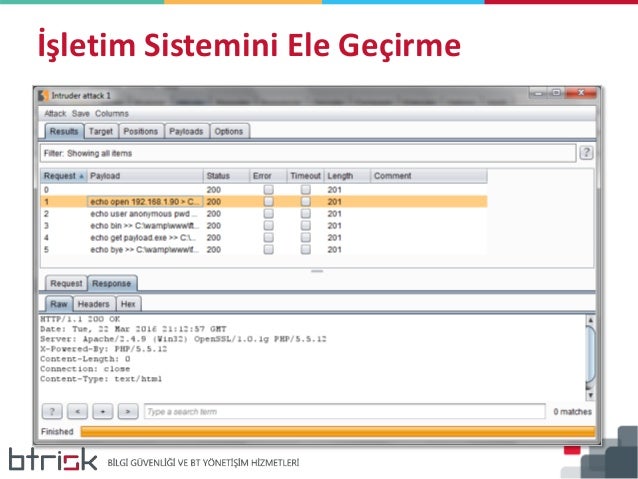The image size is (638, 479).
Task: Sort by the Payload column header
Action: click(x=145, y=176)
